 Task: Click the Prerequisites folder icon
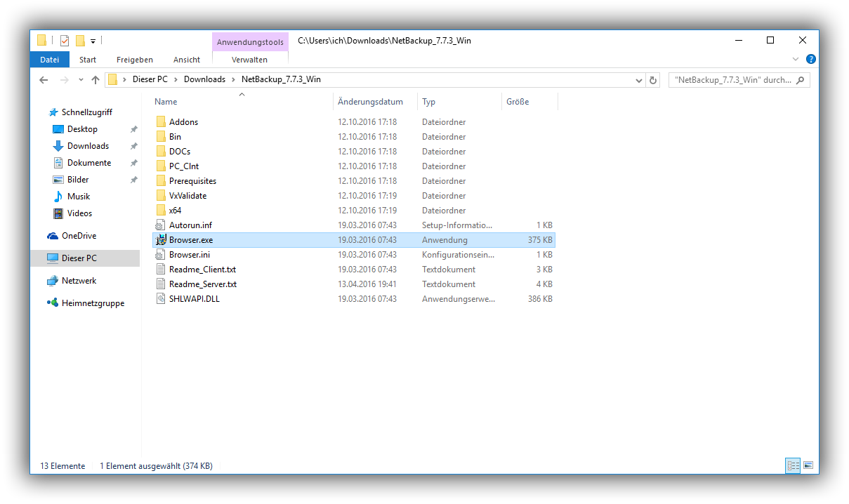[x=161, y=181]
